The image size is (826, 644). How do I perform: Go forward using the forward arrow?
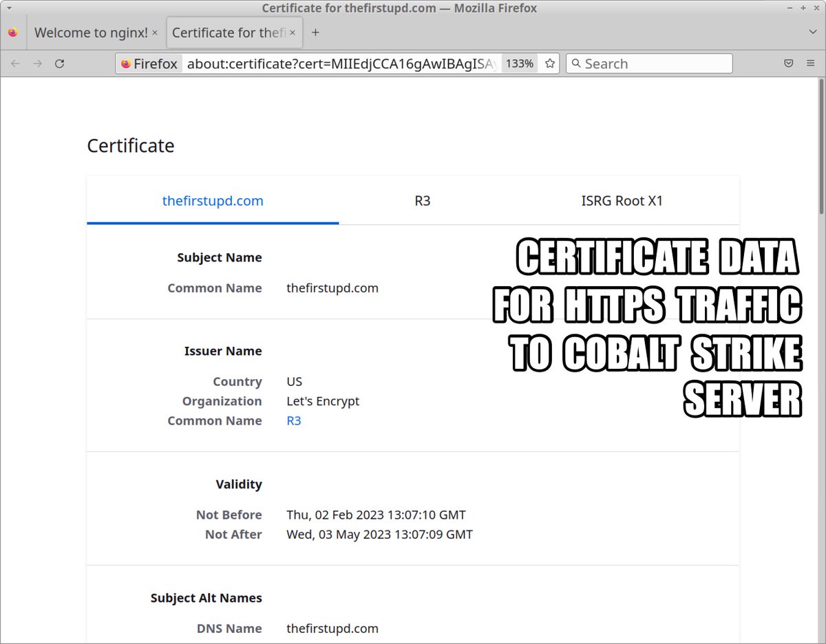38,63
